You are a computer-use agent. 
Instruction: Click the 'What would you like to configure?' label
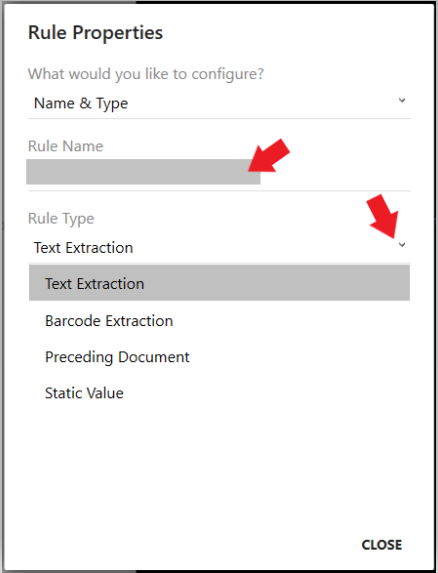pos(146,74)
